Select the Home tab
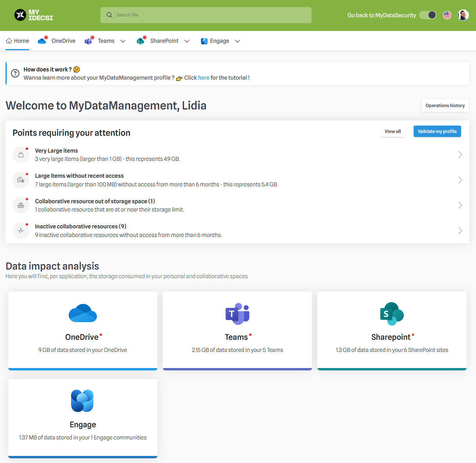This screenshot has width=476, height=463. [x=18, y=41]
